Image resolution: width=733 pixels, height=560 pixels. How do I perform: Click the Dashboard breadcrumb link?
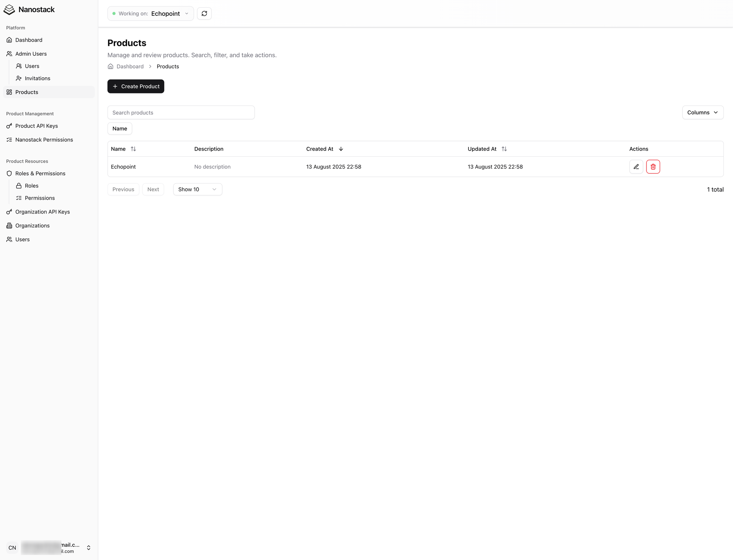coord(130,67)
